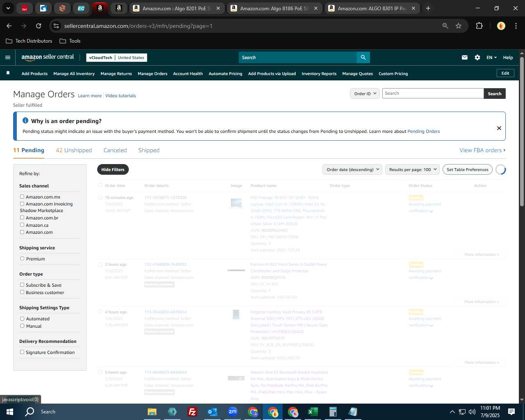
Task: Open the Order date (descending) sort dropdown
Action: (352, 169)
